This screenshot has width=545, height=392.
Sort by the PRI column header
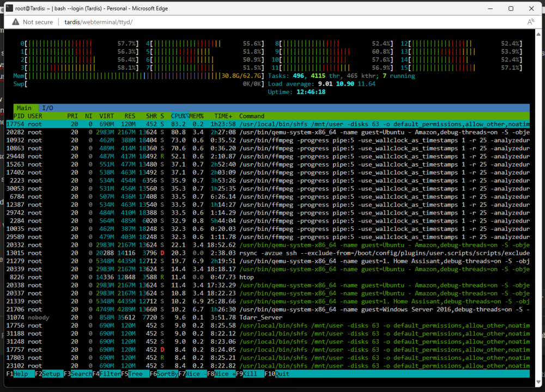pos(72,116)
